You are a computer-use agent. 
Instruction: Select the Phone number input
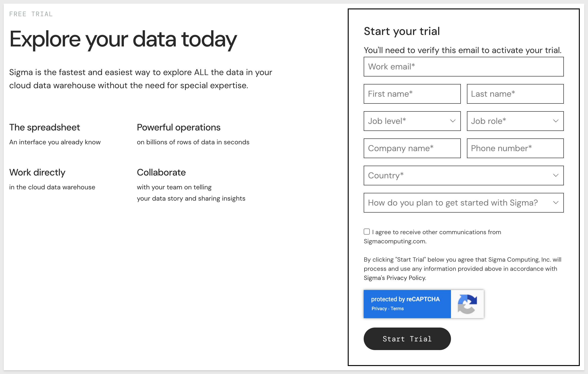515,149
